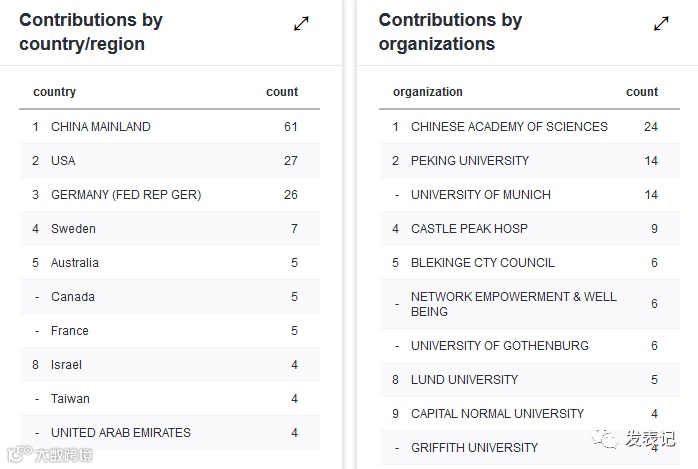Expand the Contributions by organizations panel

point(661,23)
